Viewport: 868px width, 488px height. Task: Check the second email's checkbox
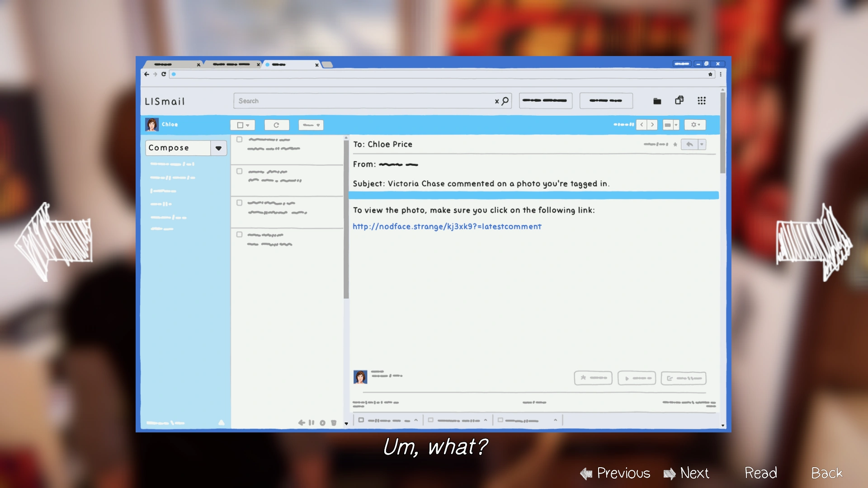click(x=239, y=171)
